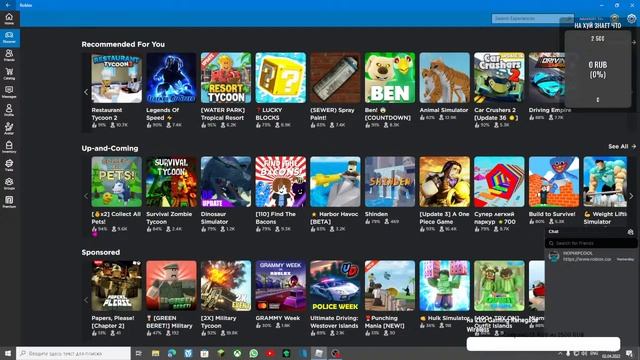640x360 pixels.
Task: Open the Robux balance icon
Action: pos(614,18)
